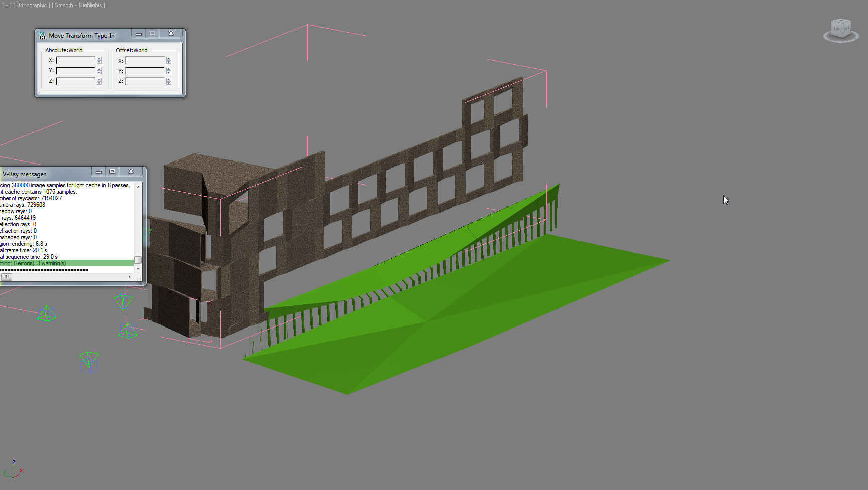Click the "rendering: 6.8 s" message line
This screenshot has width=868, height=490.
coord(24,244)
